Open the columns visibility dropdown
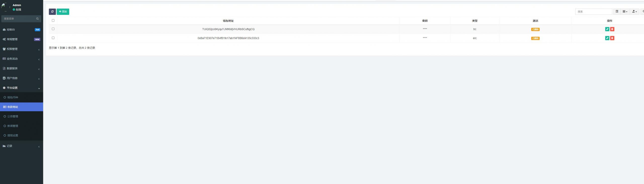Viewport: 644px width, 184px height. coord(625,12)
